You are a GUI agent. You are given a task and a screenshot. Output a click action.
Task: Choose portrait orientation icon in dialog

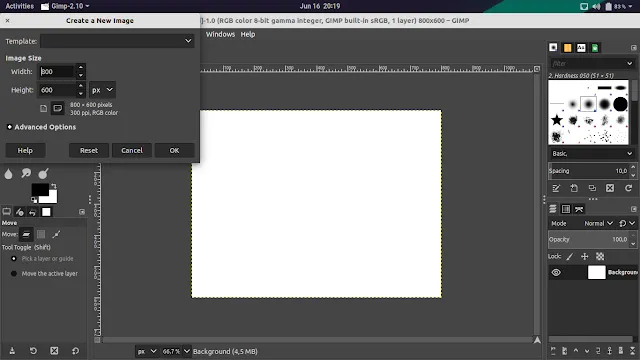(44, 108)
